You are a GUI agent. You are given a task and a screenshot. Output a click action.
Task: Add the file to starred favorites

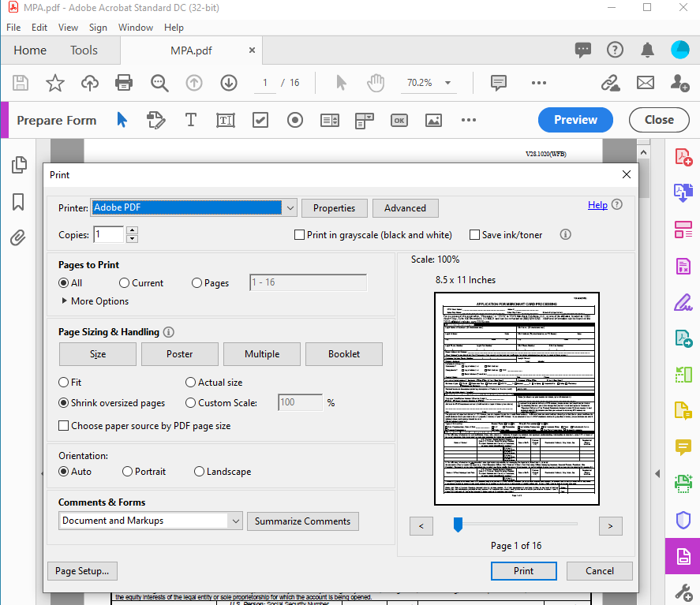55,83
